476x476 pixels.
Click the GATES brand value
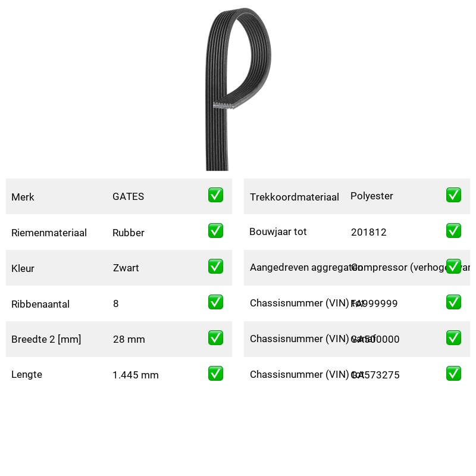[128, 196]
